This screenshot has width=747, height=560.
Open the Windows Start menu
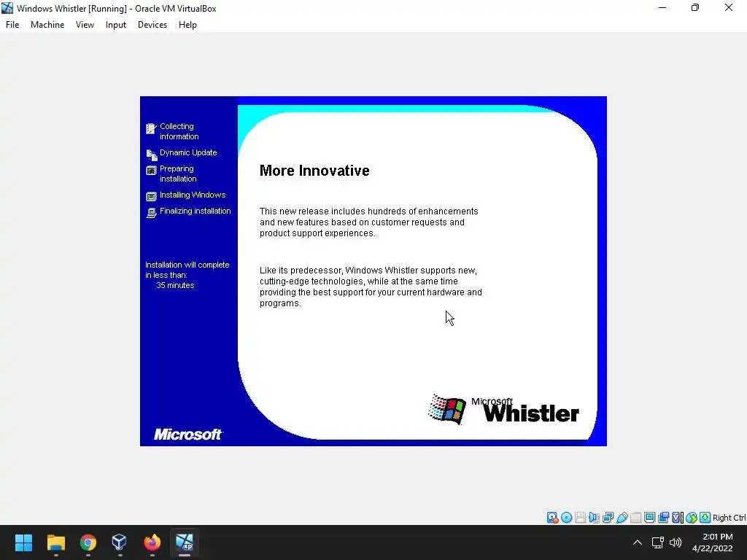(23, 542)
